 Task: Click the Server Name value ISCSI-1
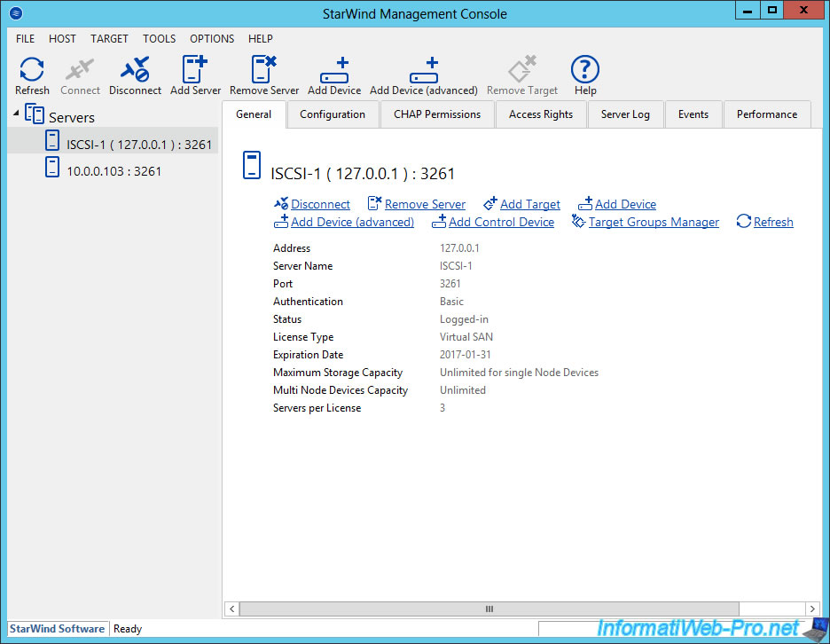coord(456,266)
